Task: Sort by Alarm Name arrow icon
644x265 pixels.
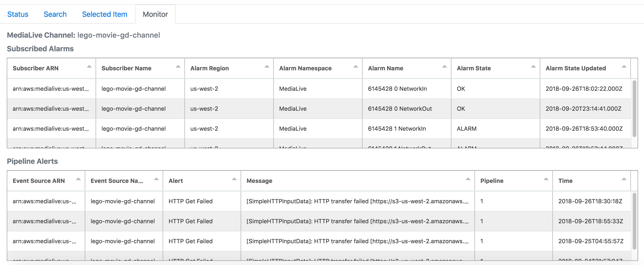Action: (444, 66)
